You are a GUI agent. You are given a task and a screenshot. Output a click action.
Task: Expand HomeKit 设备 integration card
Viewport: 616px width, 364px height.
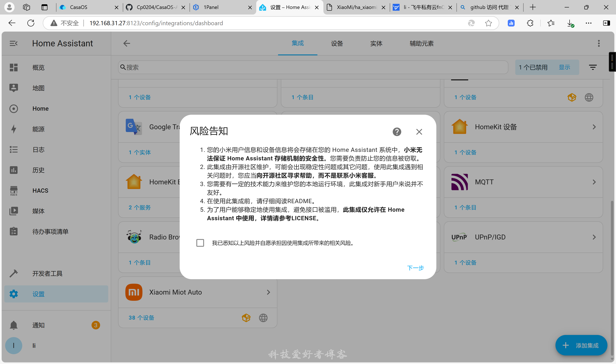click(x=523, y=127)
